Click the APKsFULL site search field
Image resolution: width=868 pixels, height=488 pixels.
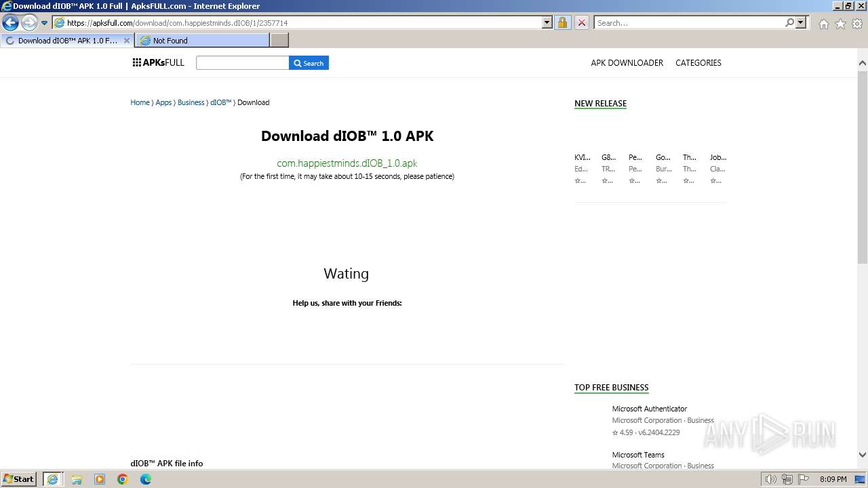[x=242, y=63]
